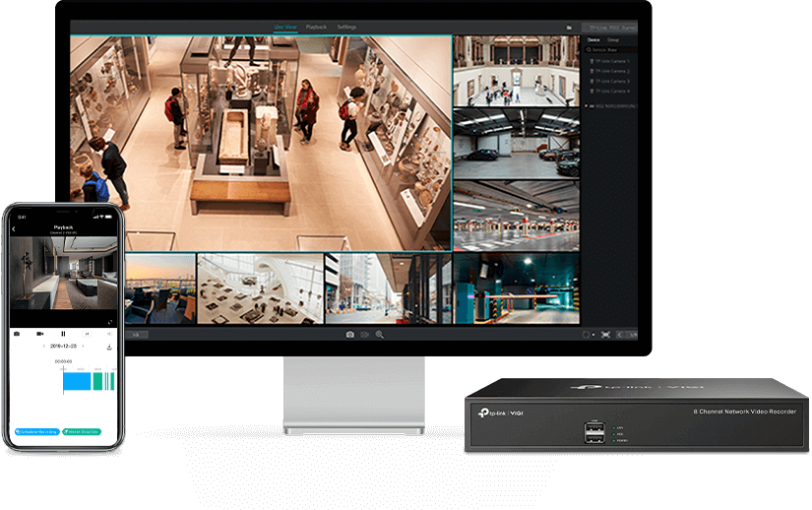Image resolution: width=812 pixels, height=510 pixels.
Task: Tap the date label on phone
Action: [63, 346]
